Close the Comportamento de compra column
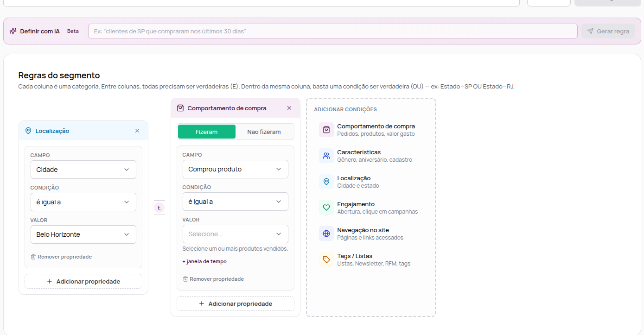 click(289, 108)
